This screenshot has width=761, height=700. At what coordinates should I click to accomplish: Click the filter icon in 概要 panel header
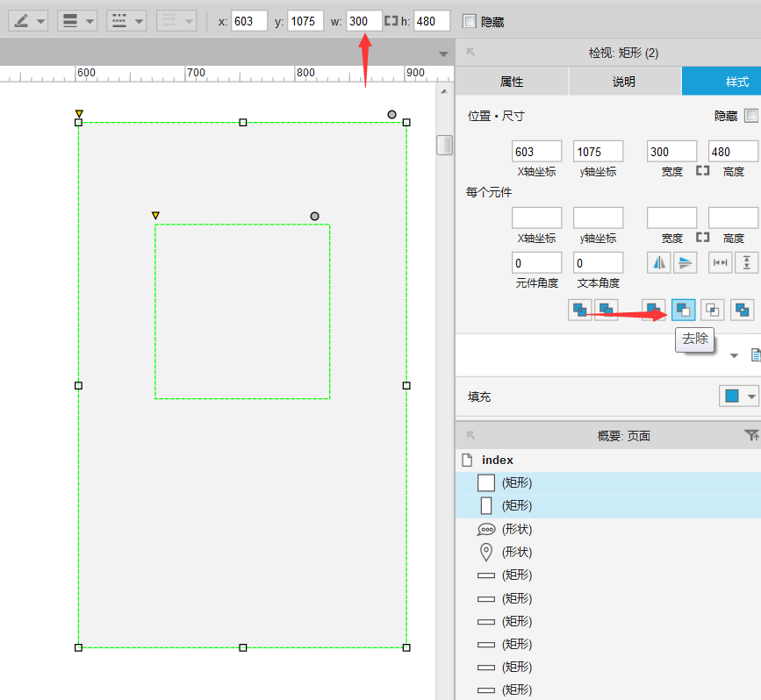[751, 435]
